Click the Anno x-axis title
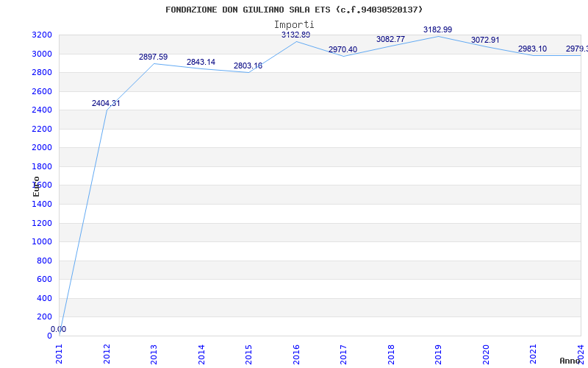The image size is (588, 368). coord(570,361)
